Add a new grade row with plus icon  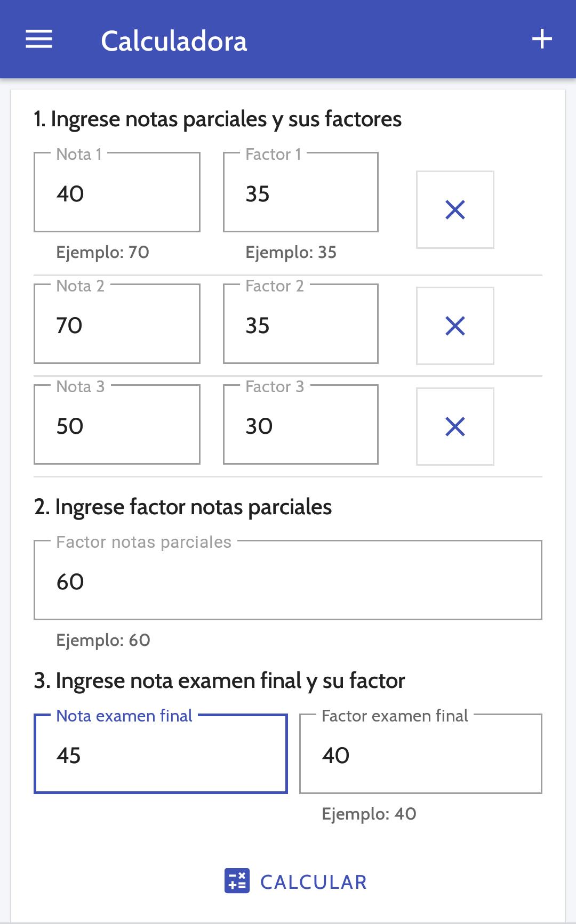[x=542, y=39]
